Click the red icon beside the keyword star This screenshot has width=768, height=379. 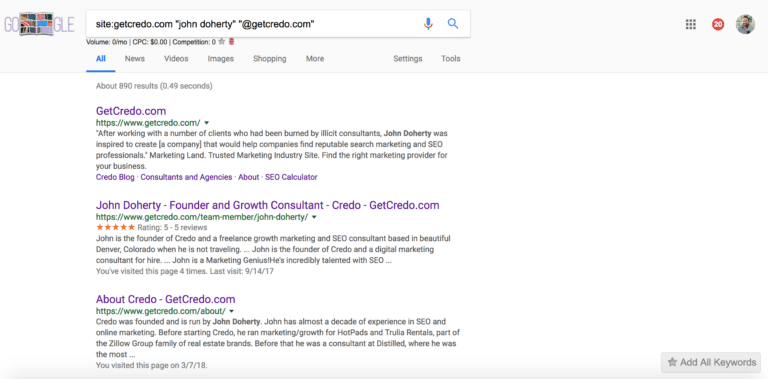coord(232,42)
